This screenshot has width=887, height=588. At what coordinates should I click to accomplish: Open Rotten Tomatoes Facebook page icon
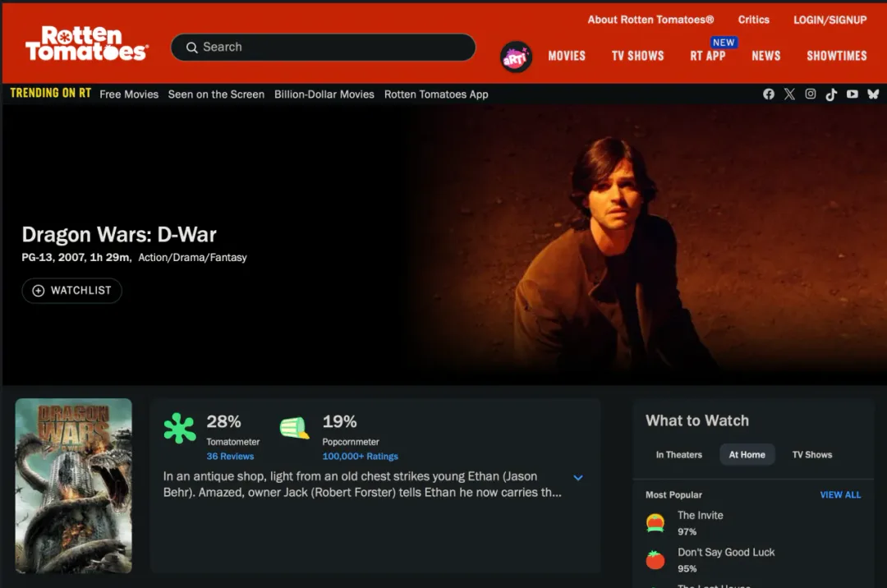tap(768, 94)
